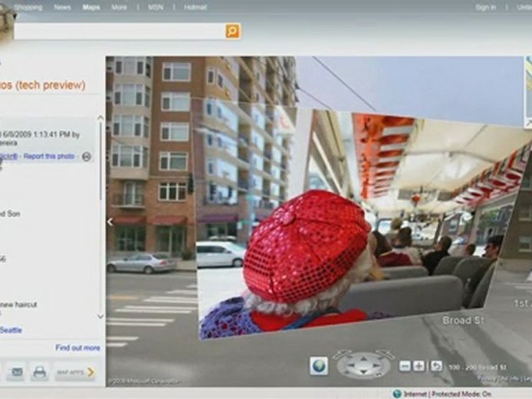Click the reset view rotate-back icon
This screenshot has height=399, width=532.
(436, 366)
